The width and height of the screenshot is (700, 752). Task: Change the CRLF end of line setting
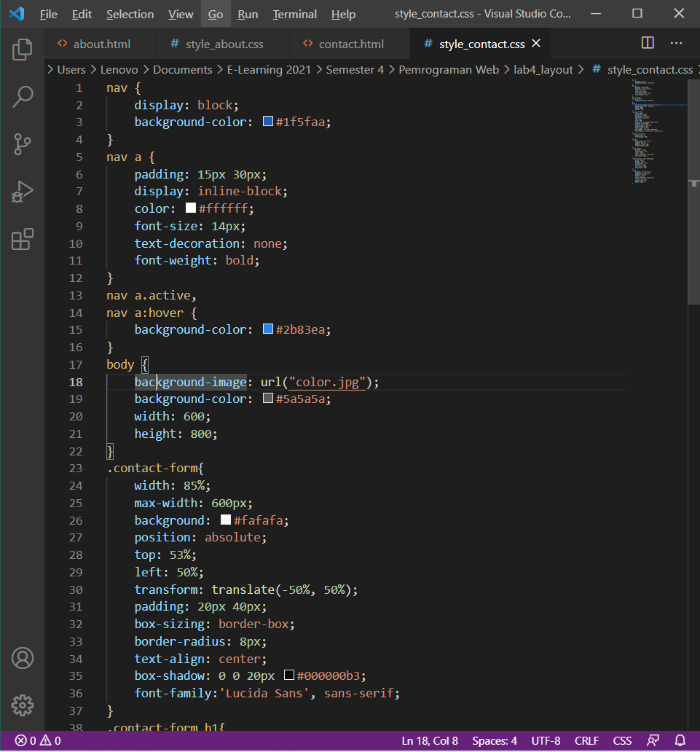(x=586, y=741)
